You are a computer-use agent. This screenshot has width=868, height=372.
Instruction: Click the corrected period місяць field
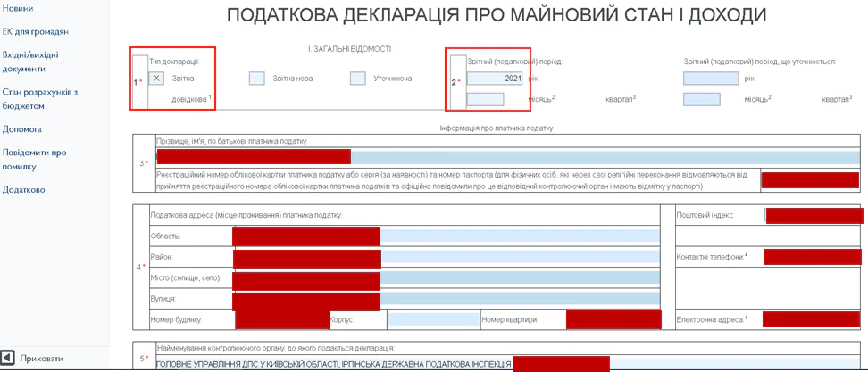point(701,99)
